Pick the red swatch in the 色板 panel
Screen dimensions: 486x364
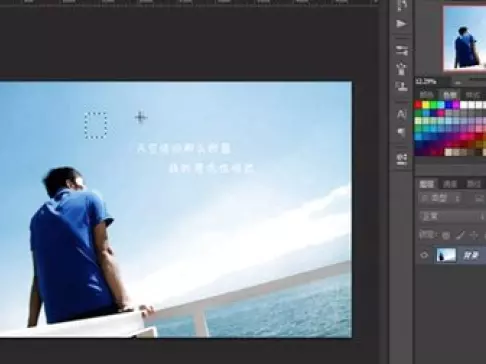(418, 105)
